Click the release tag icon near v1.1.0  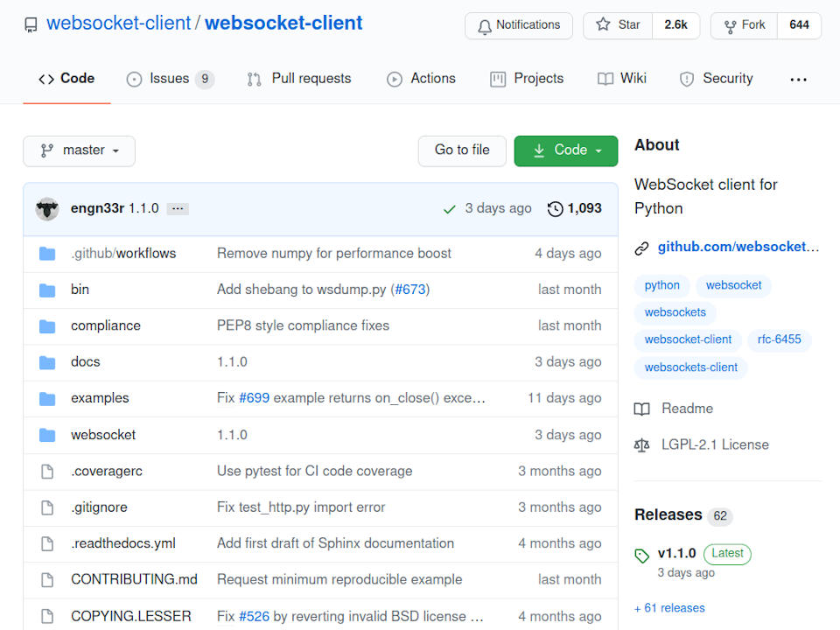641,556
